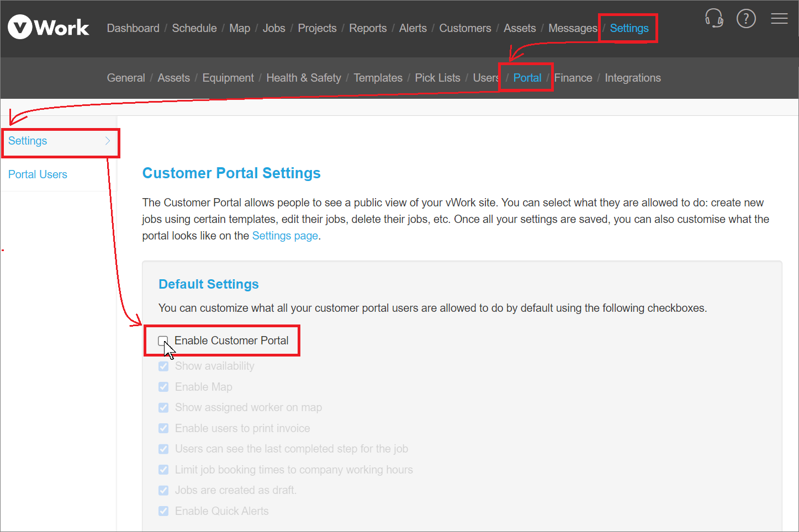
Task: Switch to the Assets settings sub-tab
Action: point(173,78)
